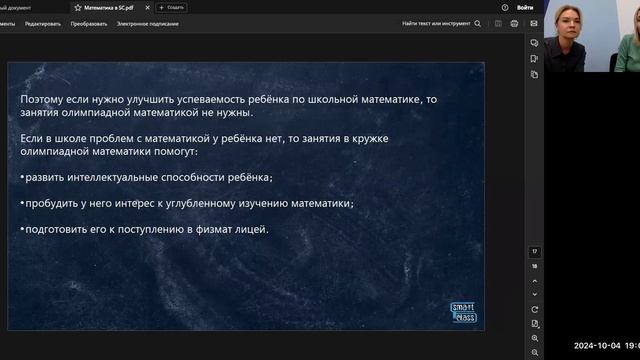Click the text 'пробудить у него интерес'
The height and width of the screenshot is (360, 640).
click(x=90, y=203)
